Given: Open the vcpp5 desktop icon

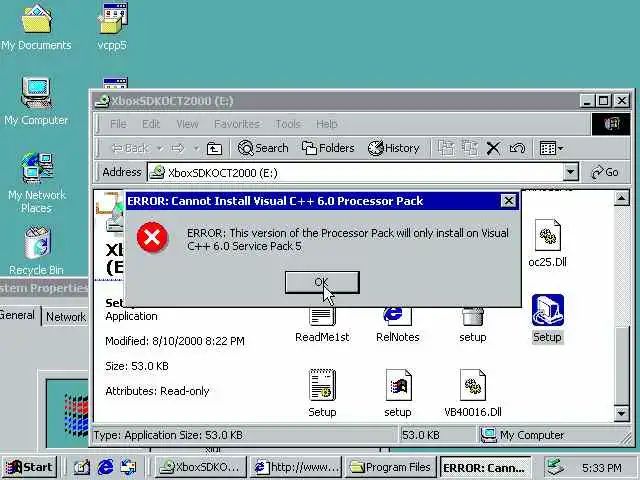Looking at the screenshot, I should tap(112, 28).
